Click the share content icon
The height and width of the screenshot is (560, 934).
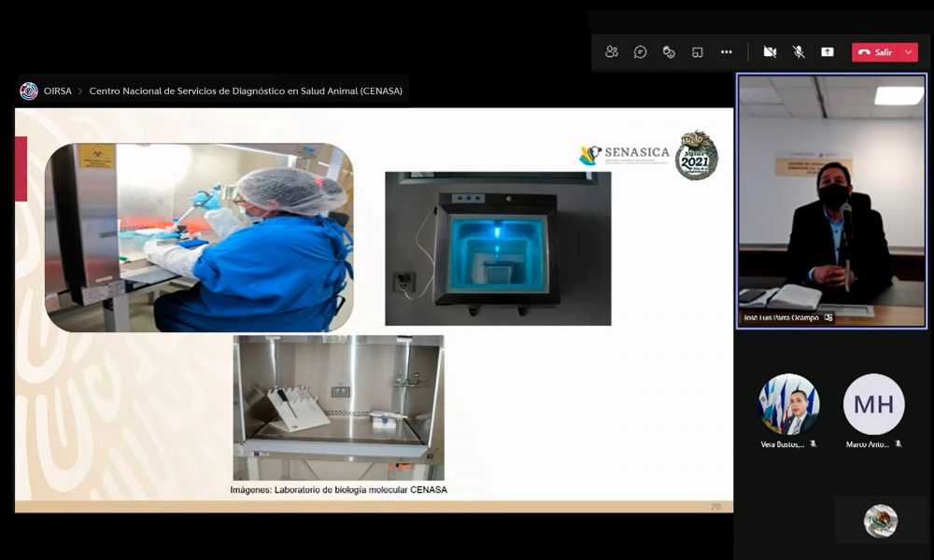[x=828, y=52]
